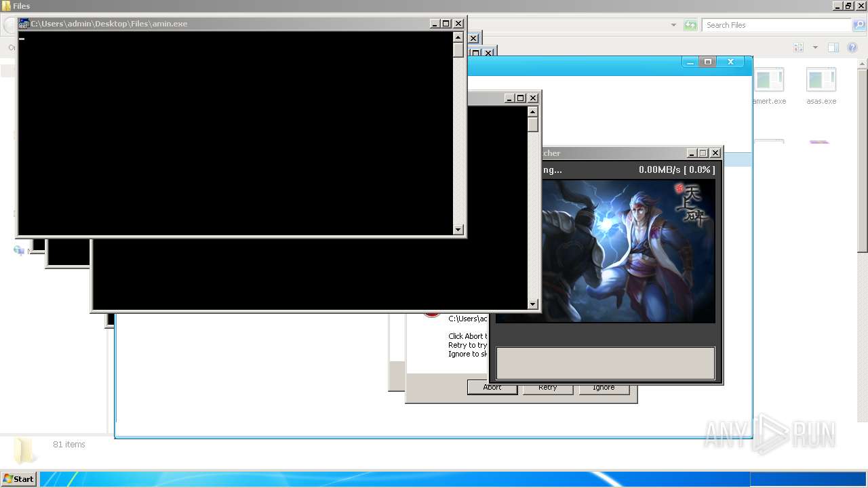Minimize the amin.exe console window
Screen dimensions: 868x488
tap(434, 24)
